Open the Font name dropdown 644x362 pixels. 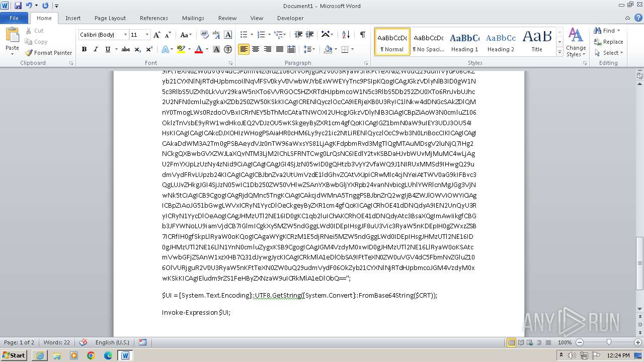pyautogui.click(x=126, y=35)
